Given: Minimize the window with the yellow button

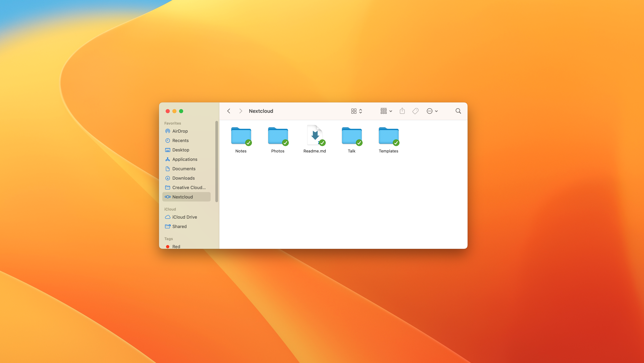Looking at the screenshot, I should (174, 111).
